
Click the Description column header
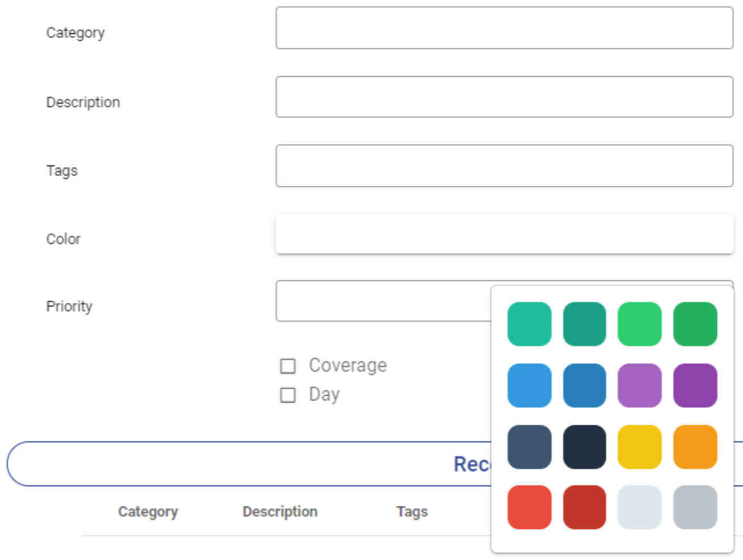pos(280,512)
